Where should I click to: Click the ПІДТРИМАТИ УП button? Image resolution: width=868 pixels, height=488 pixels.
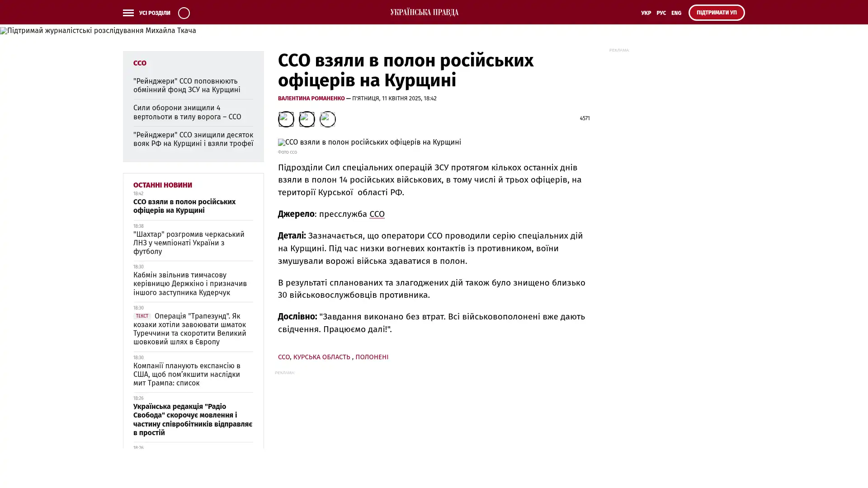click(717, 13)
